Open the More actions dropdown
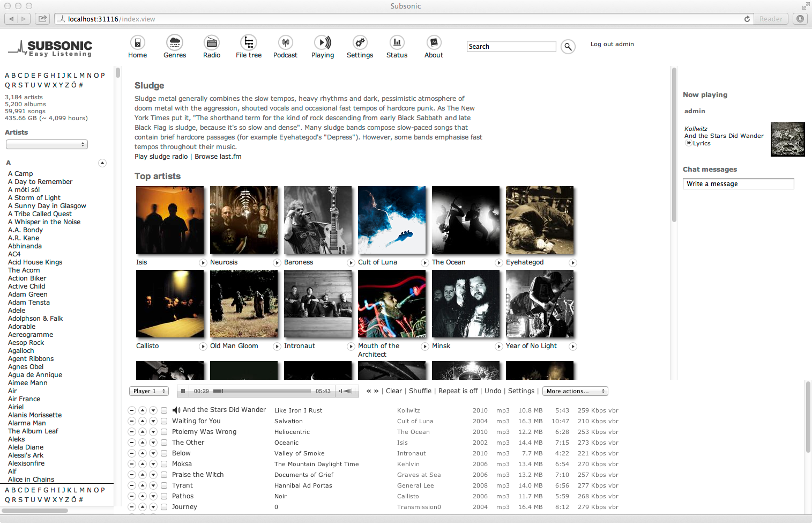This screenshot has width=812, height=523. tap(575, 392)
